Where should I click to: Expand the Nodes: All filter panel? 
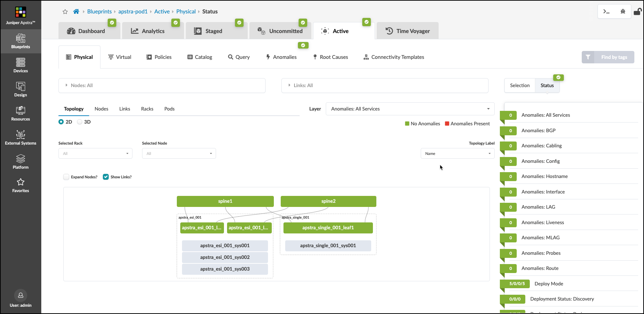pyautogui.click(x=162, y=85)
